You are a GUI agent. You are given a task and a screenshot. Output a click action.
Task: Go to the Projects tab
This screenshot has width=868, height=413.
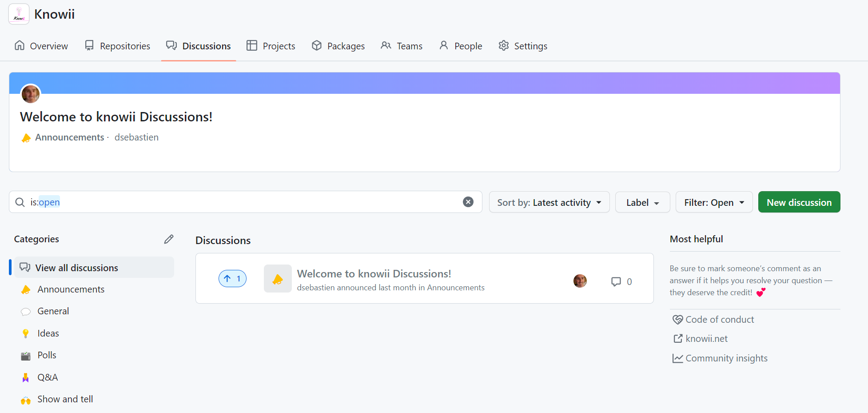(271, 46)
